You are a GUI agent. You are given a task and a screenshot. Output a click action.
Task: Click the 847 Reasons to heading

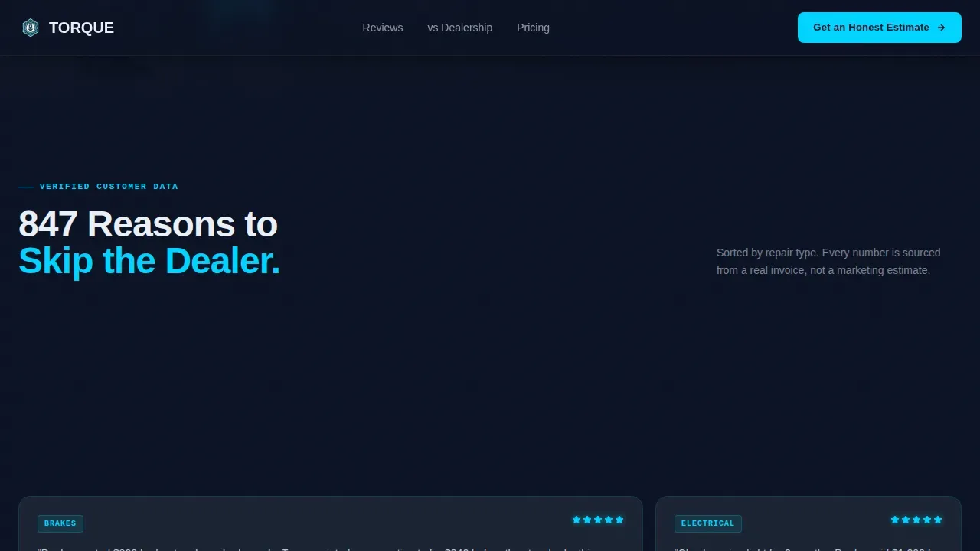pos(148,224)
